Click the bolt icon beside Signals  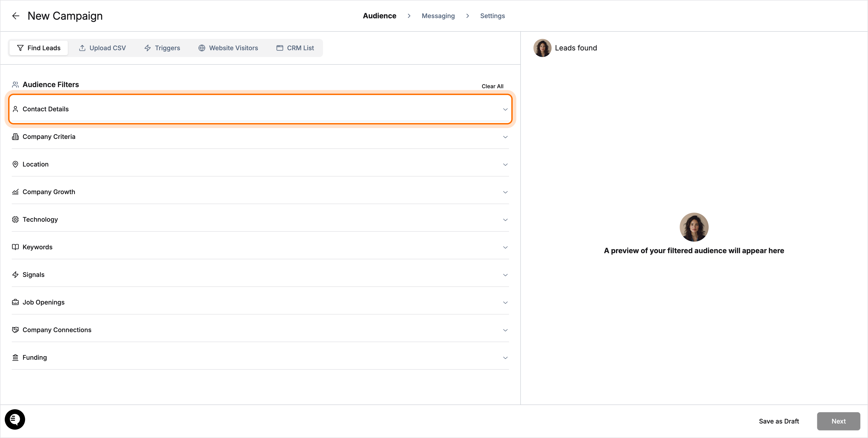(15, 275)
